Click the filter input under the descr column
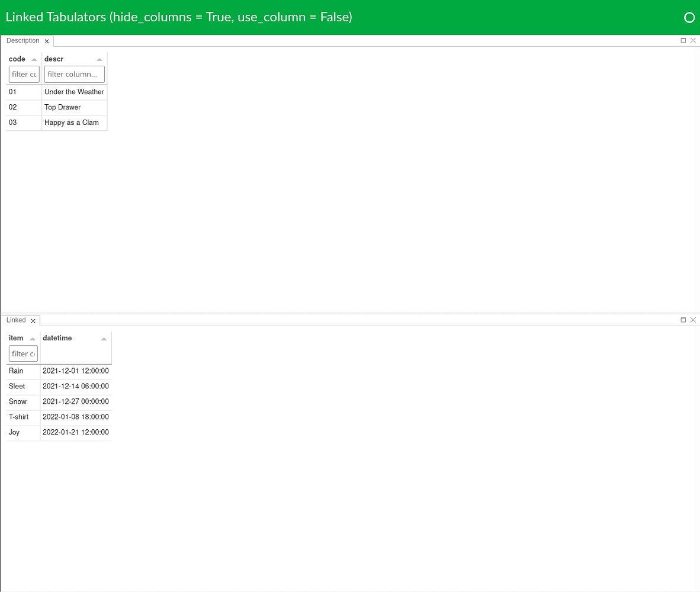This screenshot has height=592, width=700. 74,74
